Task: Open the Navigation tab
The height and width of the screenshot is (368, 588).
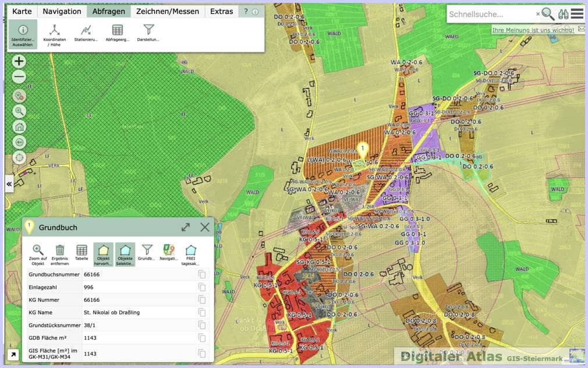Action: click(x=62, y=12)
